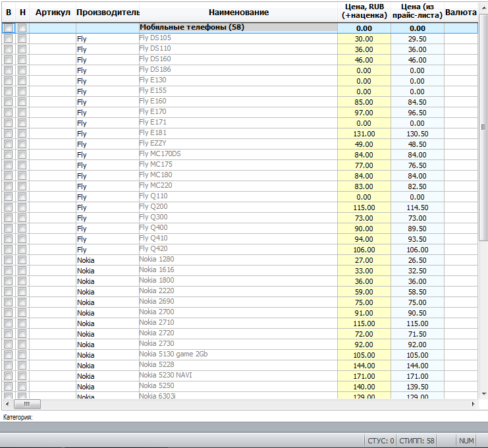Image resolution: width=488 pixels, height=448 pixels.
Task: Enable the Н checkbox for Nokia 5228
Action: coord(22,365)
